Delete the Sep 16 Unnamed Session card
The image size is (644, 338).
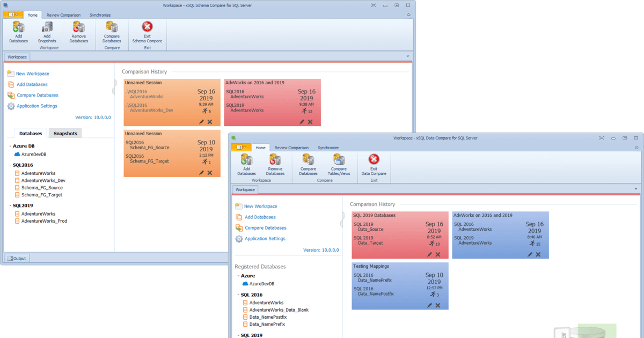point(210,122)
